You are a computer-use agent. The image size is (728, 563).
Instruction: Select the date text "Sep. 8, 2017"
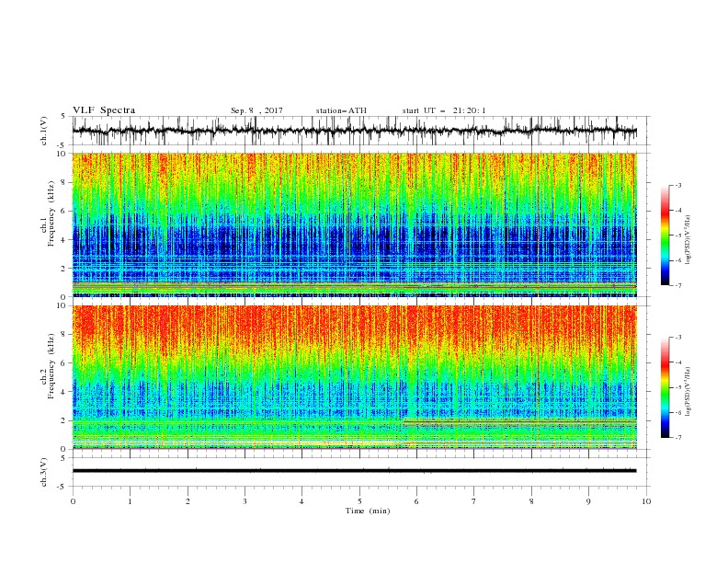(256, 110)
